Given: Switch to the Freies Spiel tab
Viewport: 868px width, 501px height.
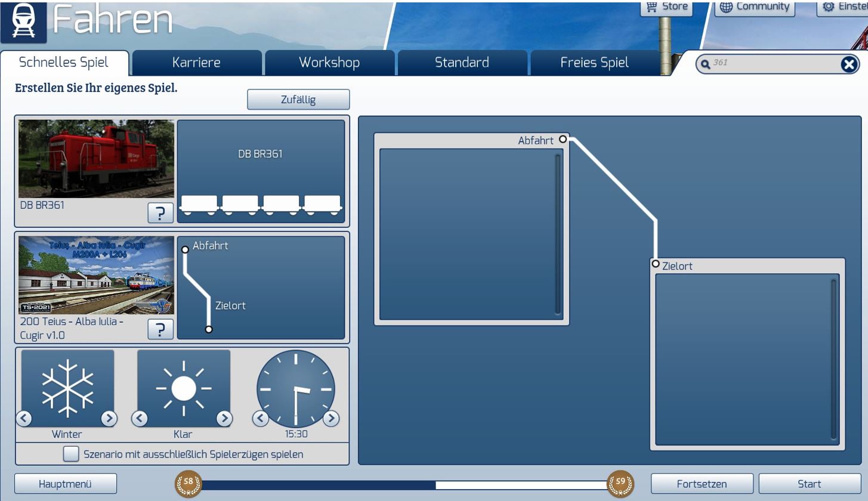Looking at the screenshot, I should coord(594,63).
